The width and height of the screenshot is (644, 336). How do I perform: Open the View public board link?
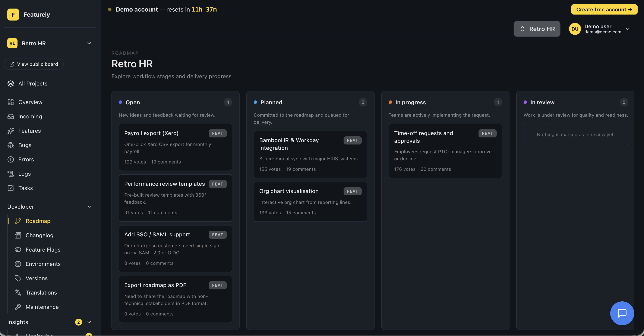34,64
